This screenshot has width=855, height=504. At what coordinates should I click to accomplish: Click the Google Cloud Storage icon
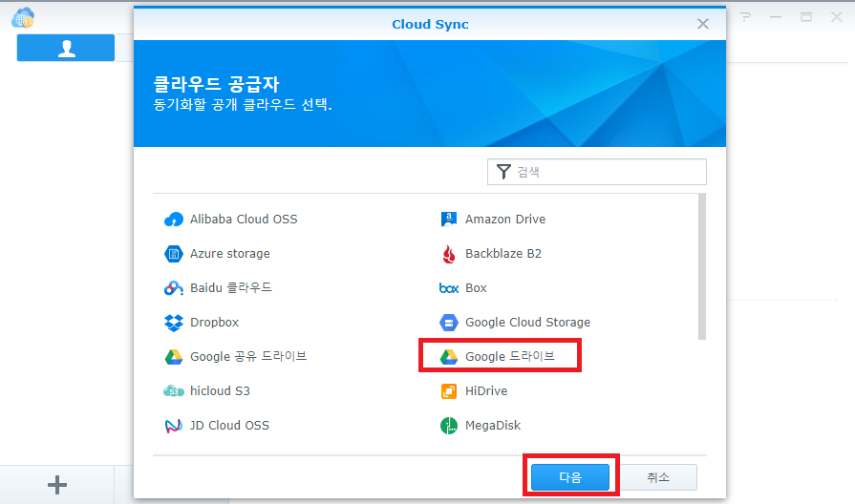click(449, 323)
